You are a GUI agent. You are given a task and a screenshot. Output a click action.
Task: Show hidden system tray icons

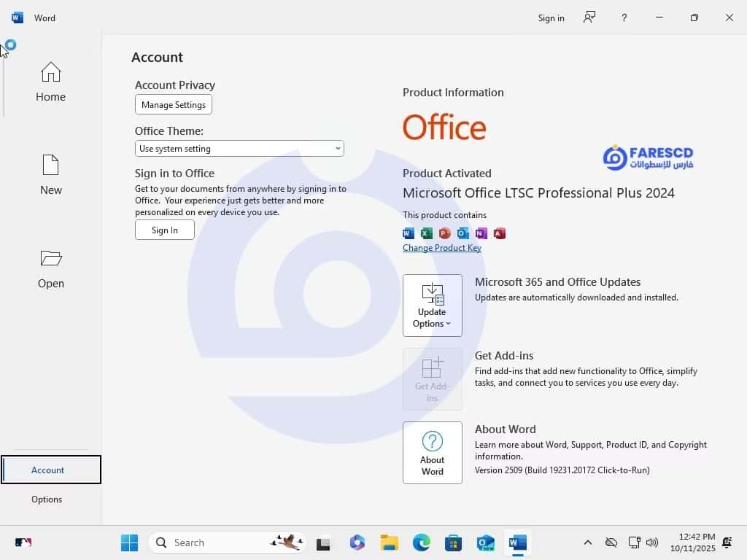[x=587, y=542]
